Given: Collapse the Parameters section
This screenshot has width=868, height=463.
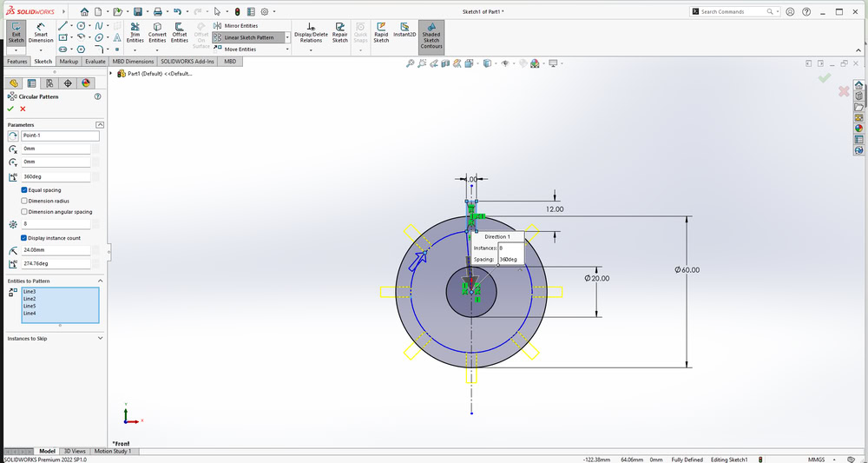Looking at the screenshot, I should click(100, 124).
